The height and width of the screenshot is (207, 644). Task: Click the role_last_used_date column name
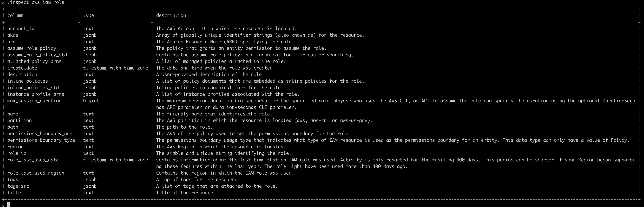33,160
